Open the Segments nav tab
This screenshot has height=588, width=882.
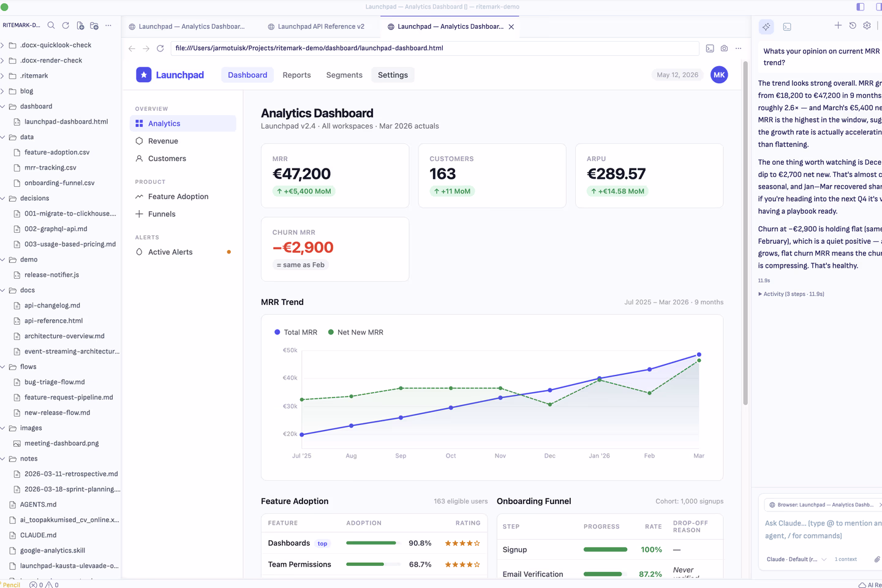(344, 75)
